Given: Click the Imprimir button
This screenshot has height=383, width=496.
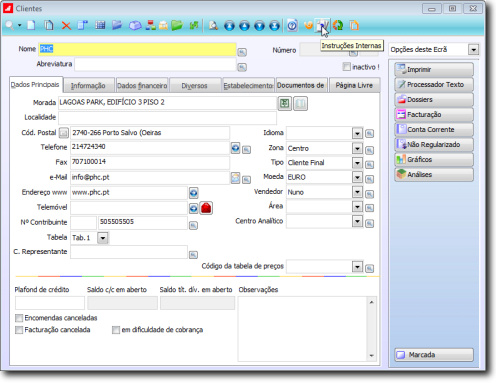Looking at the screenshot, I should (434, 69).
